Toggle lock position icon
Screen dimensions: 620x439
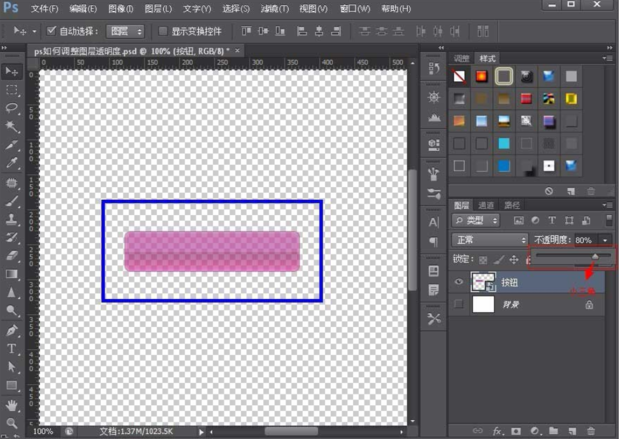click(514, 260)
